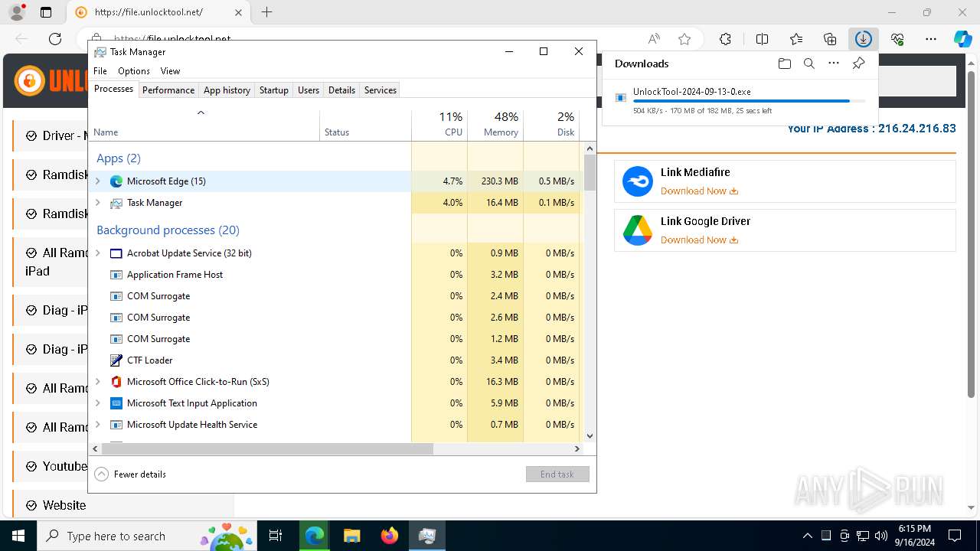980x551 pixels.
Task: Open Edge Extensions puzzle icon
Action: point(725,39)
